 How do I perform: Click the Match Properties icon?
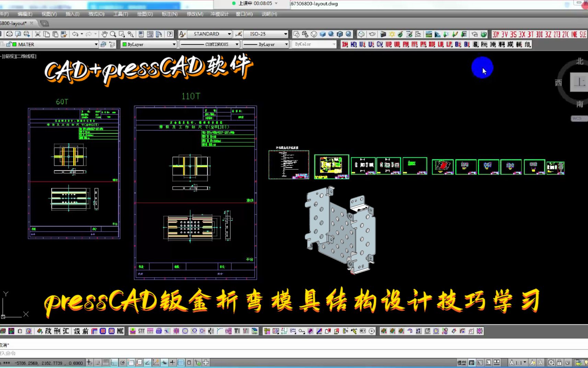tap(64, 34)
